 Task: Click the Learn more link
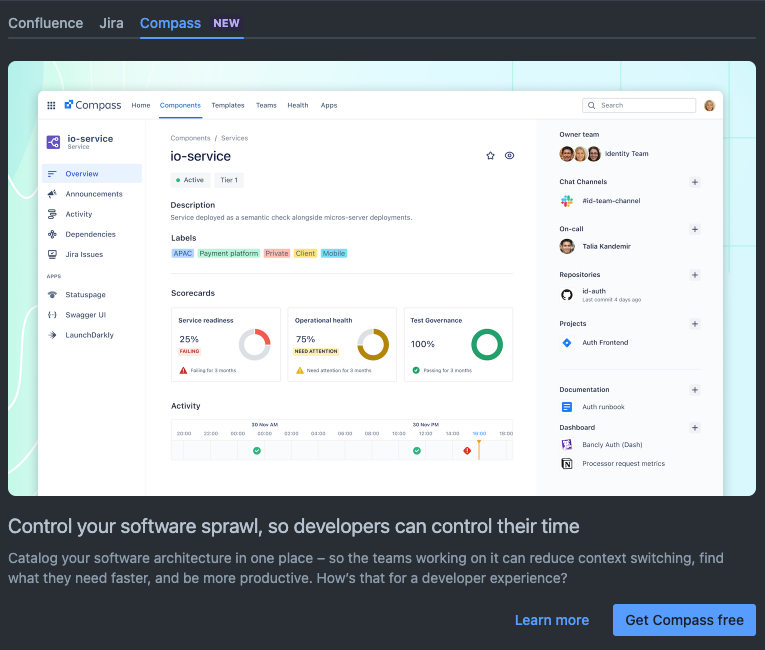pyautogui.click(x=552, y=620)
